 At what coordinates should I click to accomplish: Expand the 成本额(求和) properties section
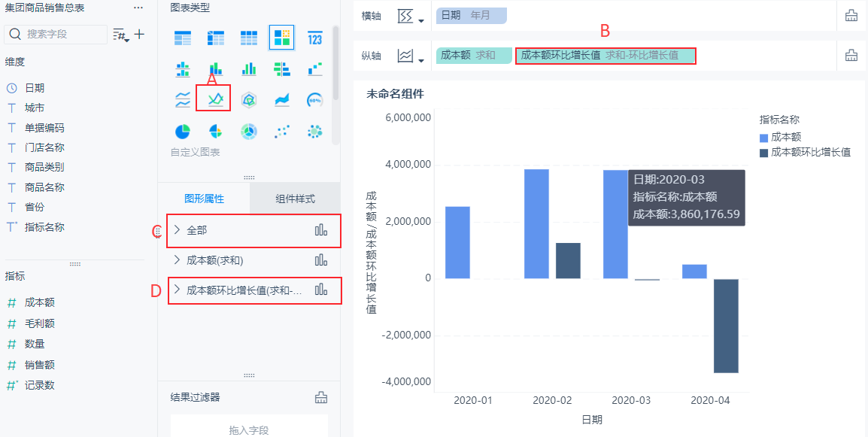(x=178, y=259)
